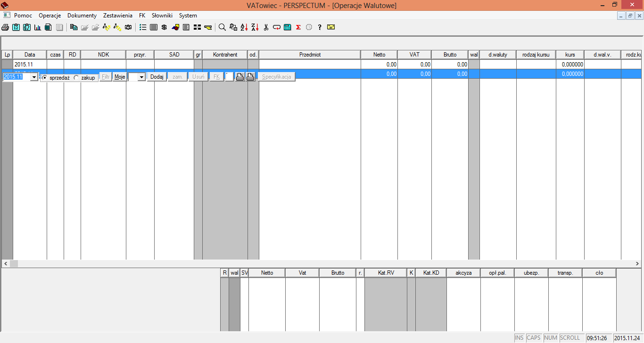Select the 'zakup' radio button
The image size is (644, 343).
pyautogui.click(x=76, y=77)
